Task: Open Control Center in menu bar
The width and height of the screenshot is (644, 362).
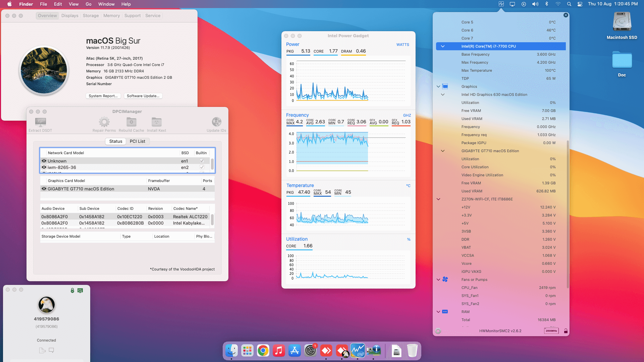Action: [580, 4]
